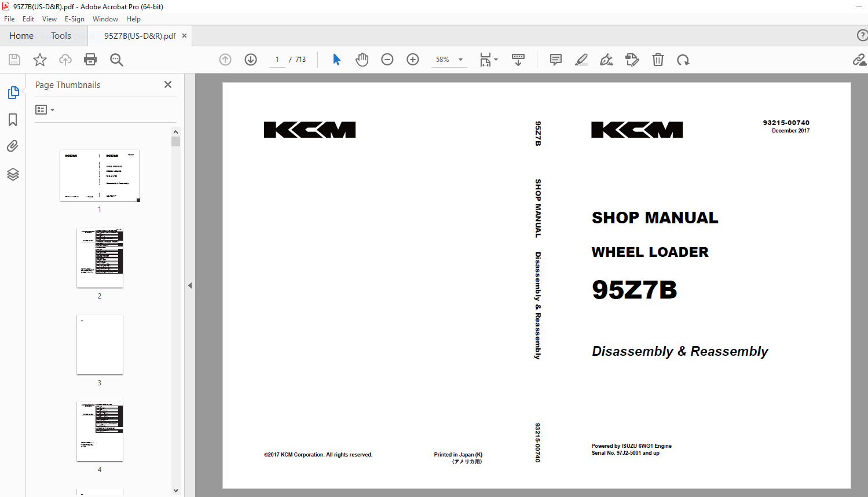
Task: Click the WHEEL LOADER heading
Action: click(x=650, y=252)
